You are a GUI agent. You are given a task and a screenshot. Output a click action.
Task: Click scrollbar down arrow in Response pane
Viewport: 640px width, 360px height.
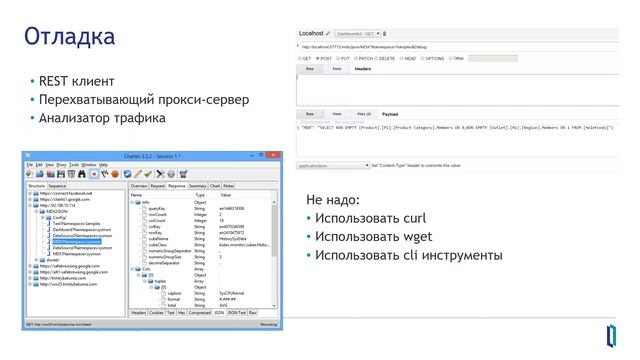[x=274, y=305]
